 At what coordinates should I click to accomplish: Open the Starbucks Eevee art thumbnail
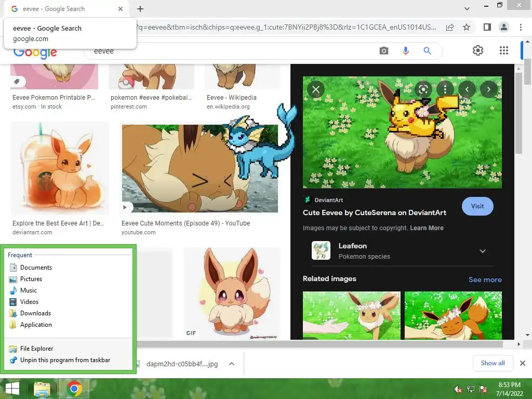click(x=59, y=169)
